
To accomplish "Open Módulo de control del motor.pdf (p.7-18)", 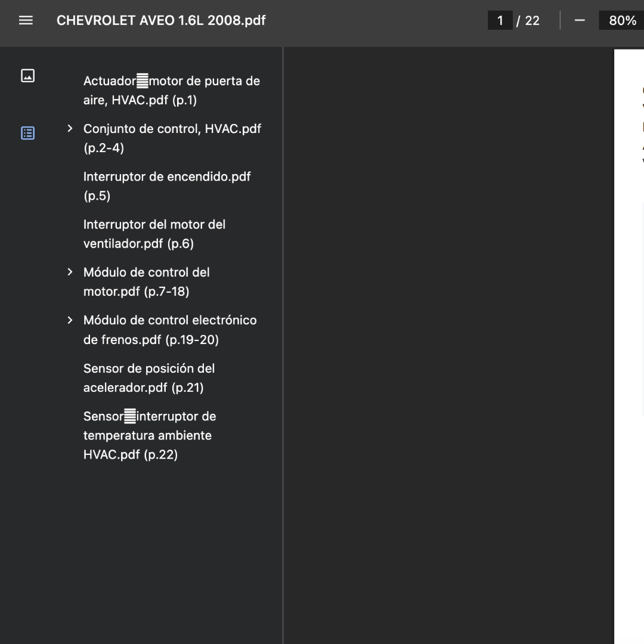I will coord(146,281).
